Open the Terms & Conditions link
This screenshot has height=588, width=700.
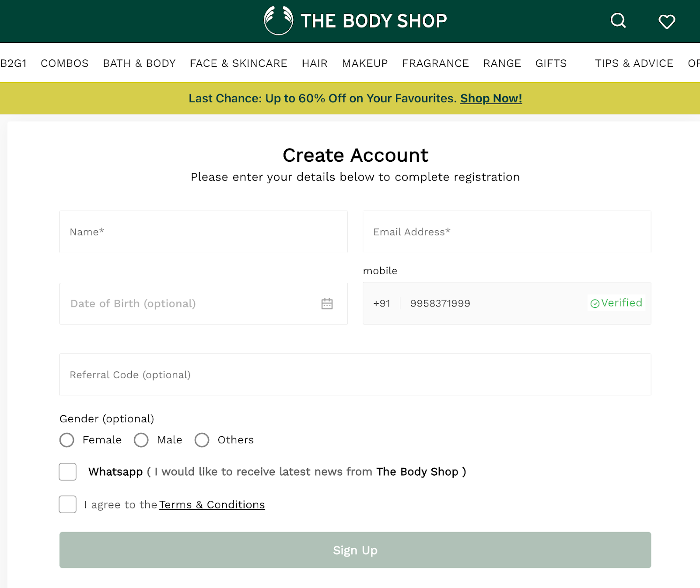[x=212, y=504]
